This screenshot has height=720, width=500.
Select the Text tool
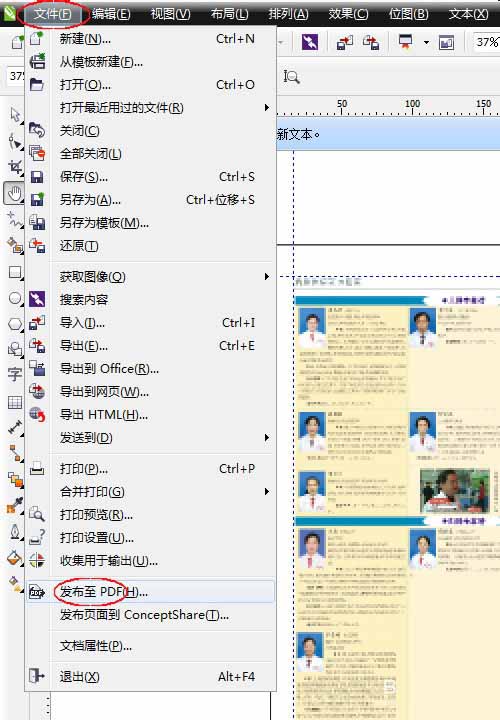point(15,375)
